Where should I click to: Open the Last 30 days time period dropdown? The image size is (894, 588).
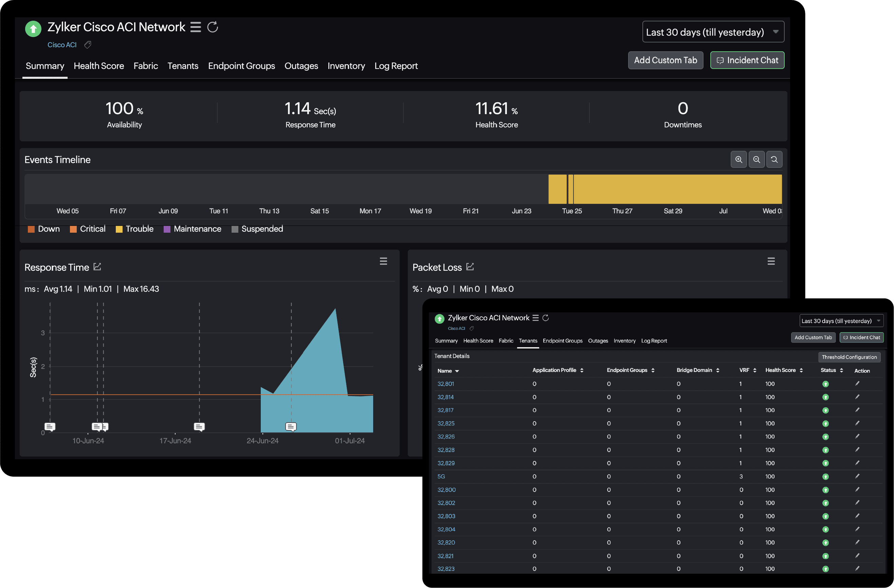[x=713, y=32]
